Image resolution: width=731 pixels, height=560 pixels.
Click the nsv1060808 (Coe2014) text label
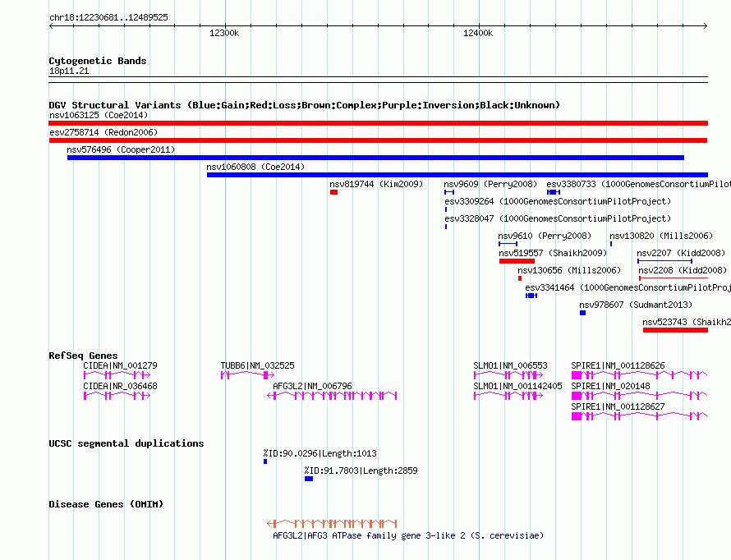[x=255, y=167]
